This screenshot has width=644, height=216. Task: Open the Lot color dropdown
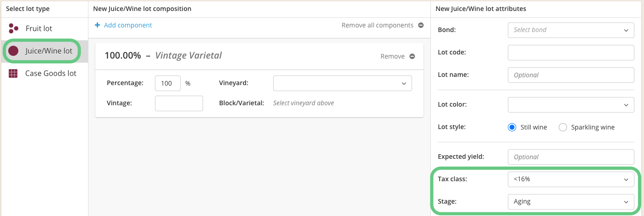click(x=571, y=104)
